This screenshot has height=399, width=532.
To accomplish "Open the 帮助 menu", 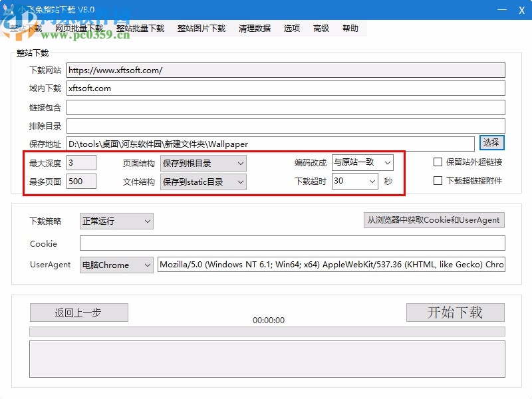I will pos(351,28).
